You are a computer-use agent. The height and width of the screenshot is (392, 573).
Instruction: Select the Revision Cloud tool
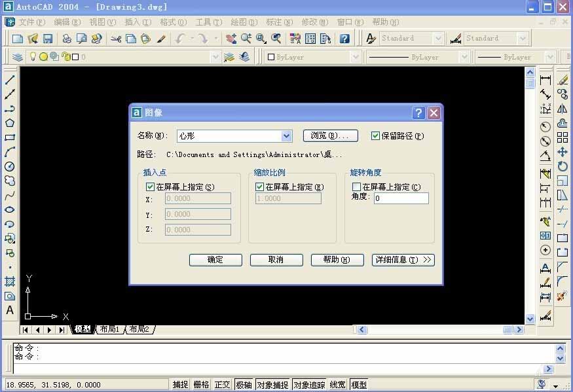10,181
